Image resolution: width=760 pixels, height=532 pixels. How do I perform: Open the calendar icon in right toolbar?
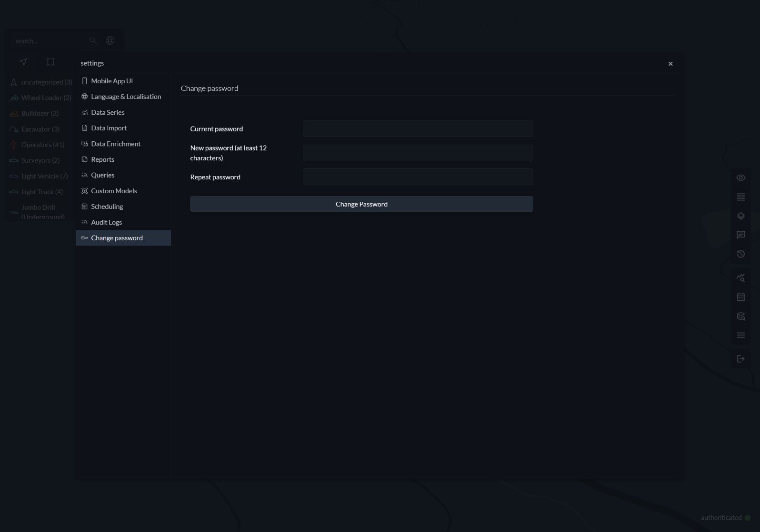[x=741, y=297]
